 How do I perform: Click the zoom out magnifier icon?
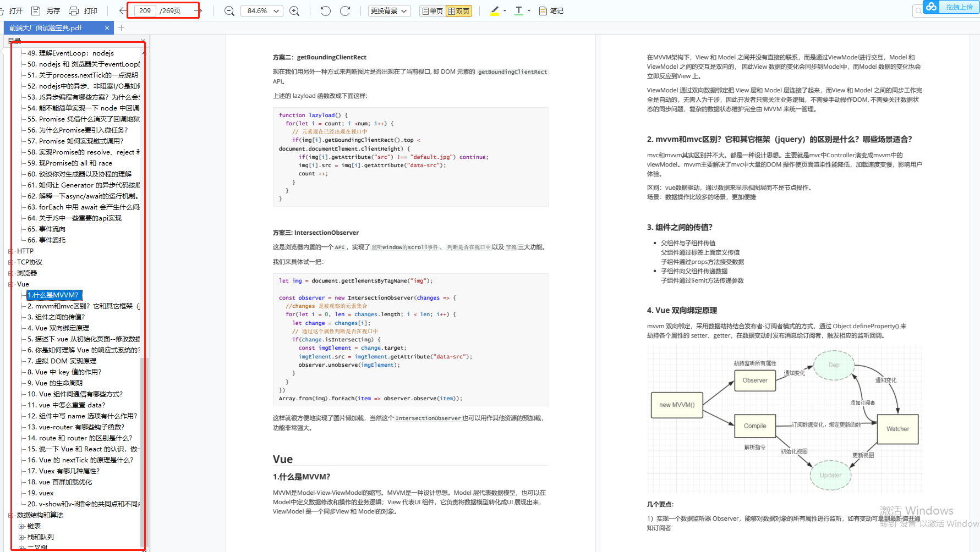[229, 11]
